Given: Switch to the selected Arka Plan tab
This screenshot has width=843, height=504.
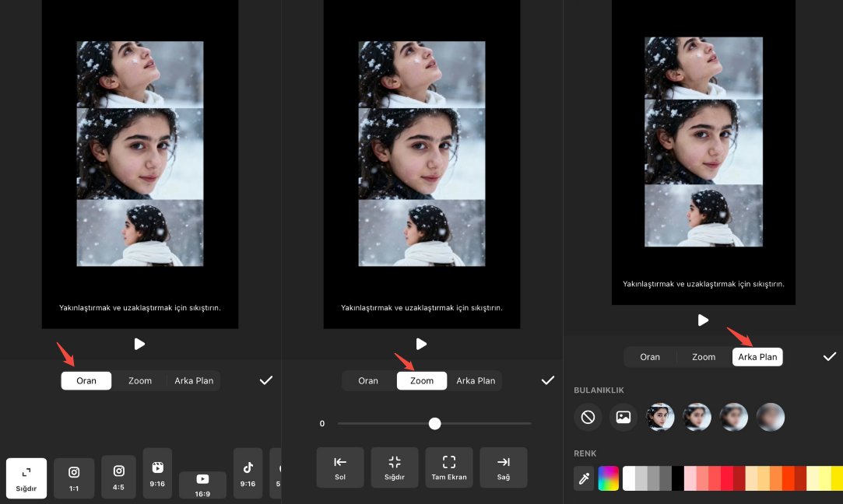Looking at the screenshot, I should click(x=757, y=357).
